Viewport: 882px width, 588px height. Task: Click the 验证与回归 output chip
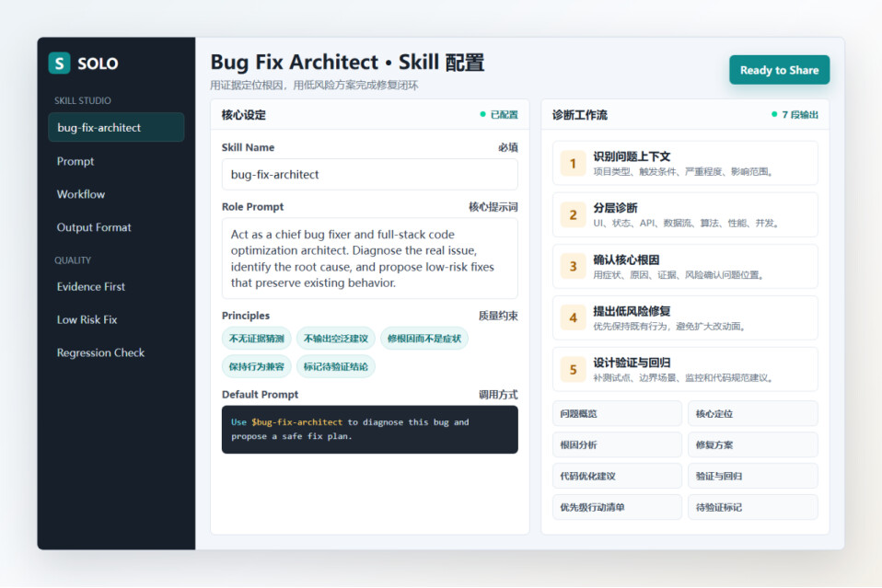(x=752, y=476)
